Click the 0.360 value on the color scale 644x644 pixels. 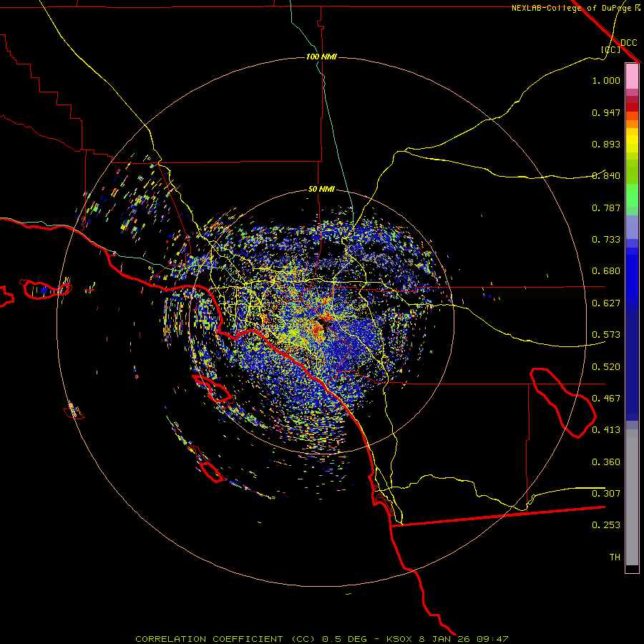(x=606, y=462)
